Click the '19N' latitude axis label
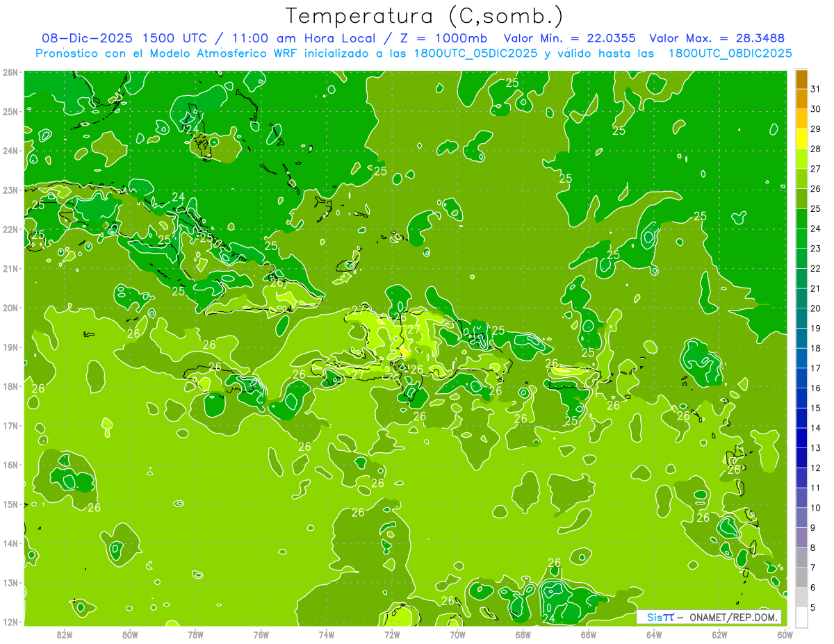 10,347
